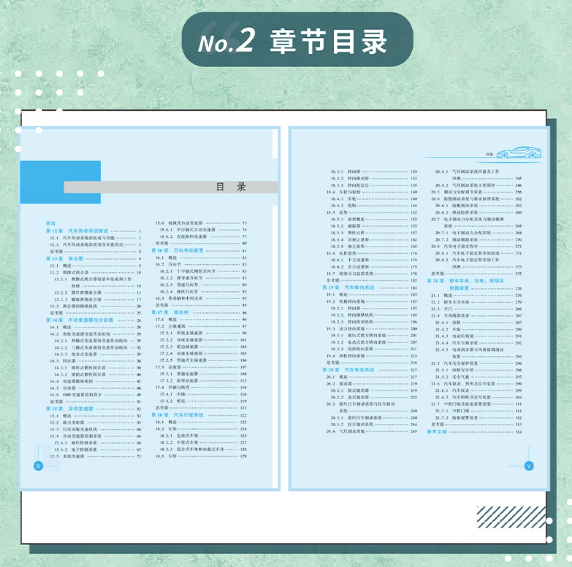Open chapter 第16章 万向传动装置
The width and height of the screenshot is (572, 567).
tap(199, 250)
